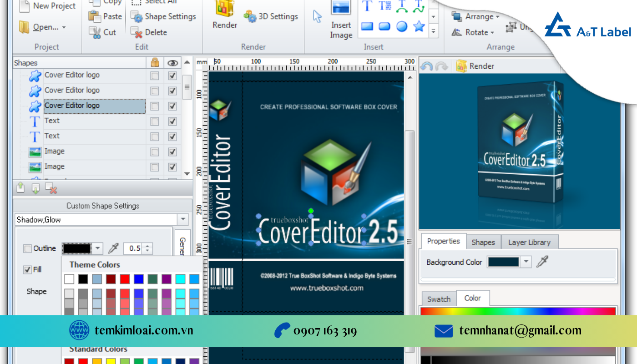This screenshot has height=364, width=637.
Task: Click the black outline color swatch
Action: [77, 248]
